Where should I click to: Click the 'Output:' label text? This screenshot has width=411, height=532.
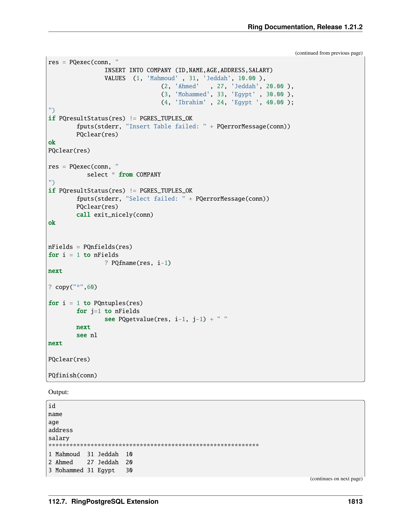click(58, 392)
